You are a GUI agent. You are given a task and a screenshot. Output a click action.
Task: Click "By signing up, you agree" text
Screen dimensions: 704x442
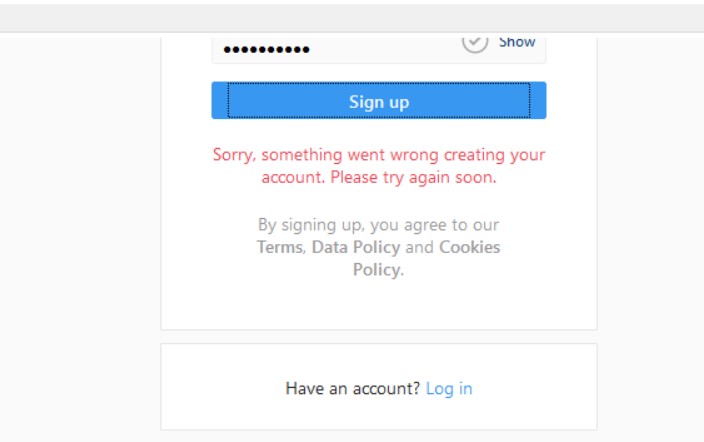point(379,225)
